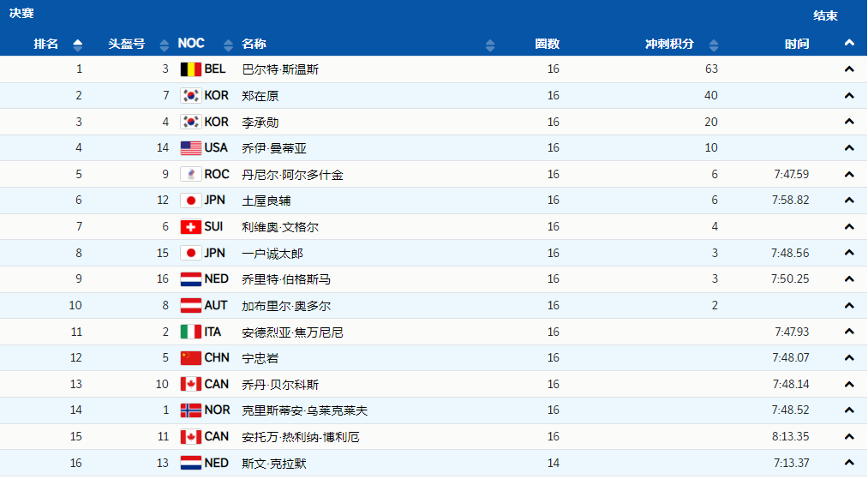Expand details for 巴尔特·斯温斯 row
Viewport: 868px width, 479px height.
pos(849,69)
